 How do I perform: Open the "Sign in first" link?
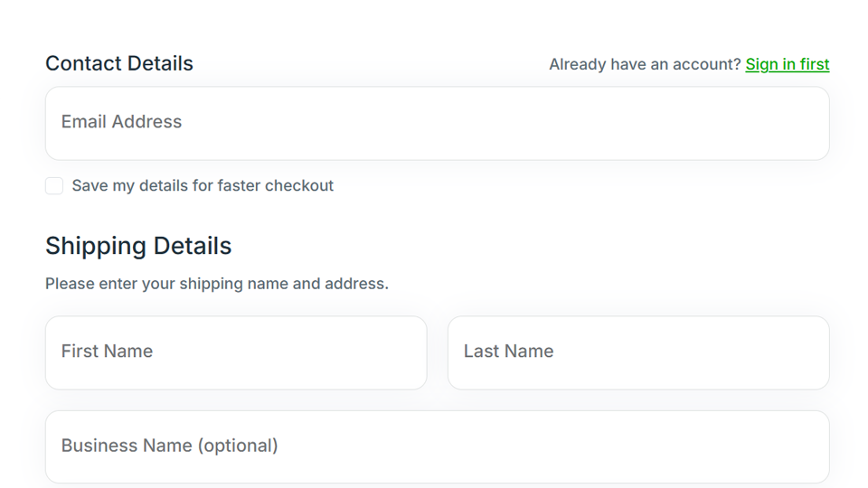[787, 64]
